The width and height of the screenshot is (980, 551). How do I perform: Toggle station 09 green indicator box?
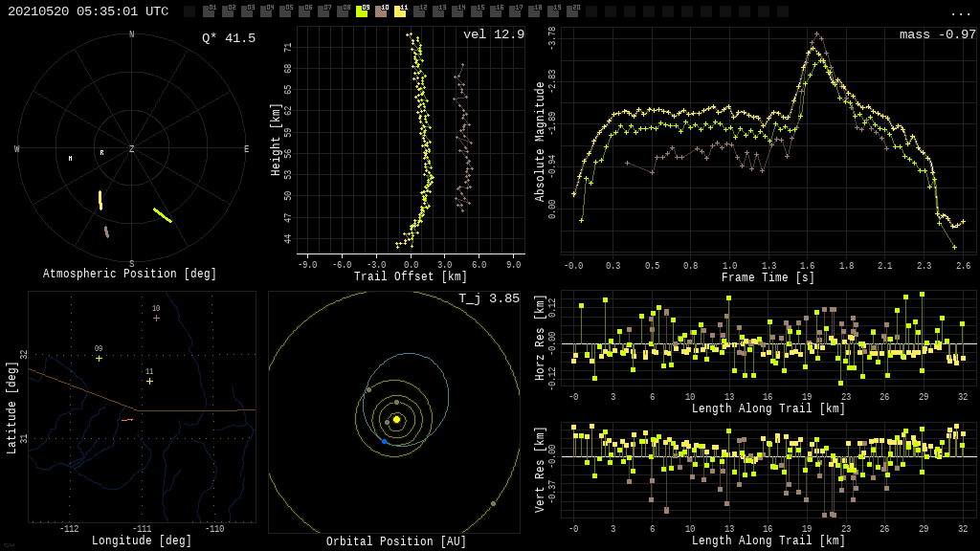362,11
